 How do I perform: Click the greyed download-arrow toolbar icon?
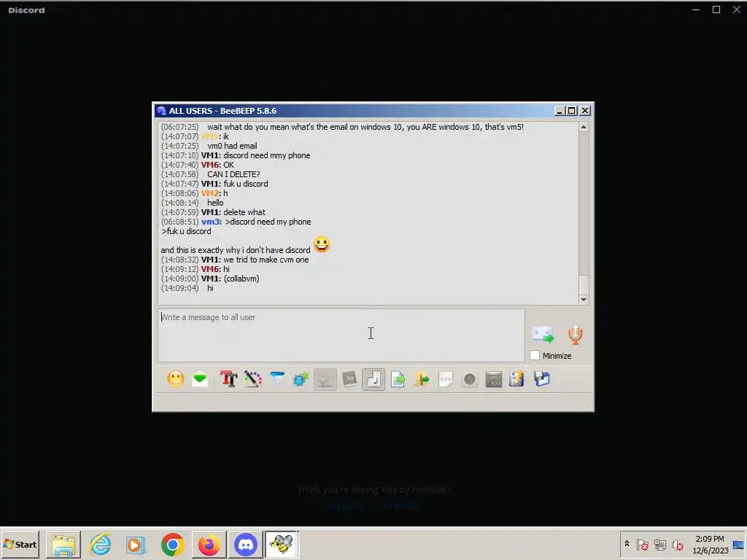(x=325, y=379)
